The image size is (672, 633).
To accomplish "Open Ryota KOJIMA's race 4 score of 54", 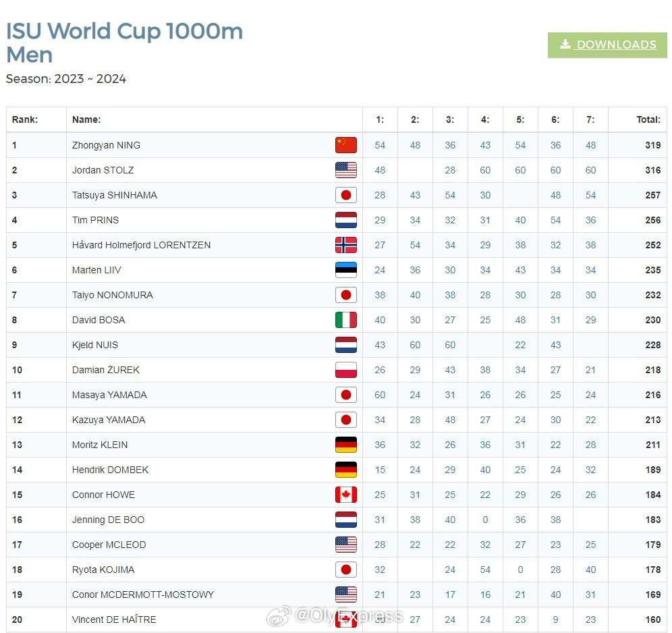I will tap(485, 570).
